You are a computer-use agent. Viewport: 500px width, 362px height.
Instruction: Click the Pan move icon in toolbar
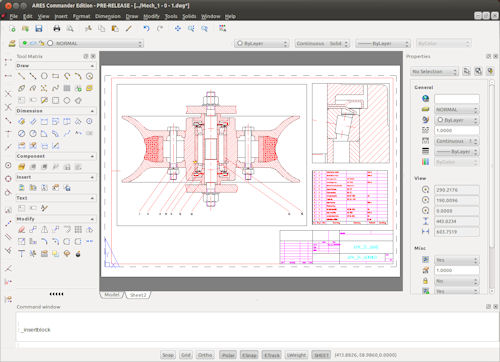point(178,29)
